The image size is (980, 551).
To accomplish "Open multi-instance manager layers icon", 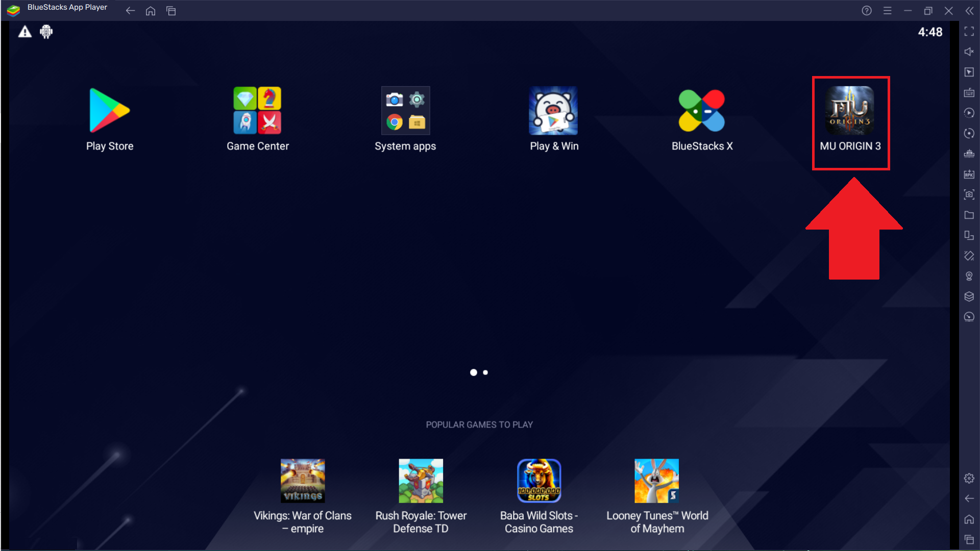I will coord(969,296).
